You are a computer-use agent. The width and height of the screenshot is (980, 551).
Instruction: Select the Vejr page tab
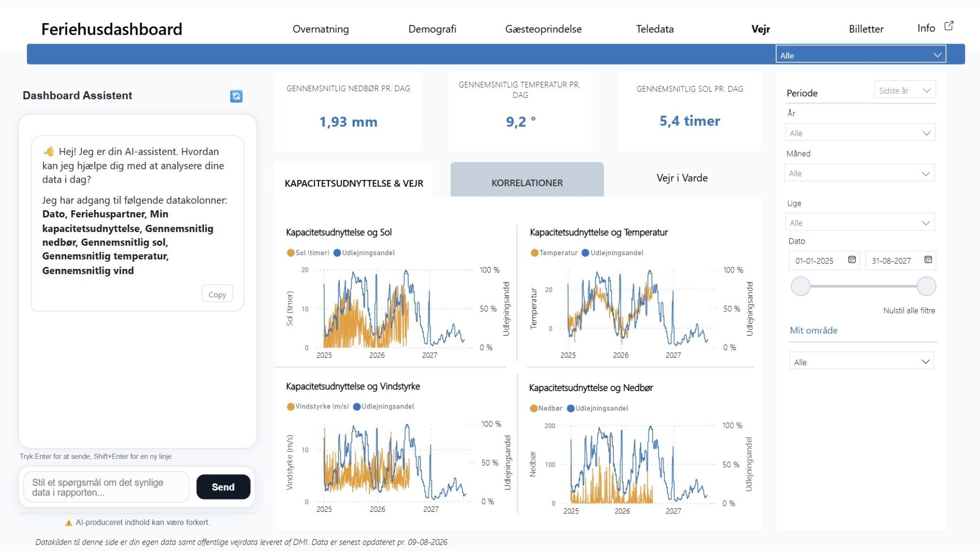(x=760, y=29)
